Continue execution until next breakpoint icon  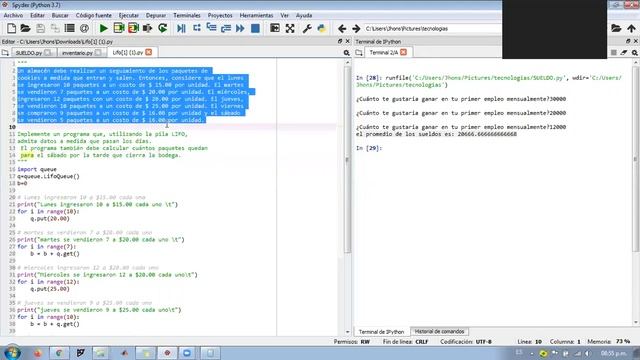tap(240, 28)
